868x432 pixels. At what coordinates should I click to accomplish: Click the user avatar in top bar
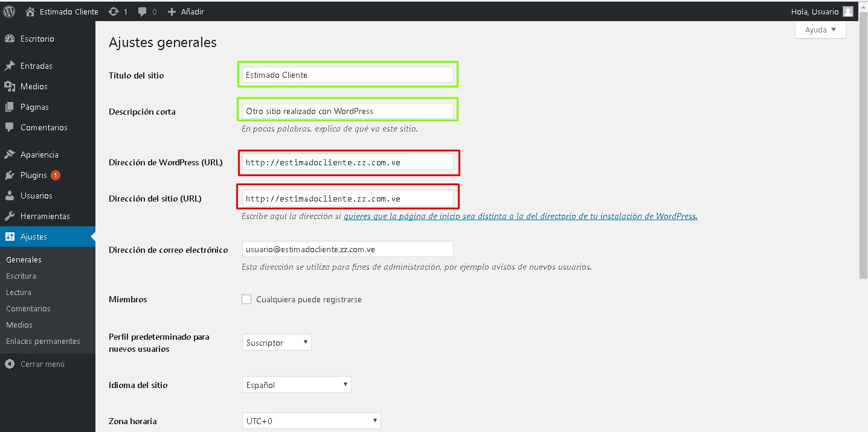(x=848, y=11)
